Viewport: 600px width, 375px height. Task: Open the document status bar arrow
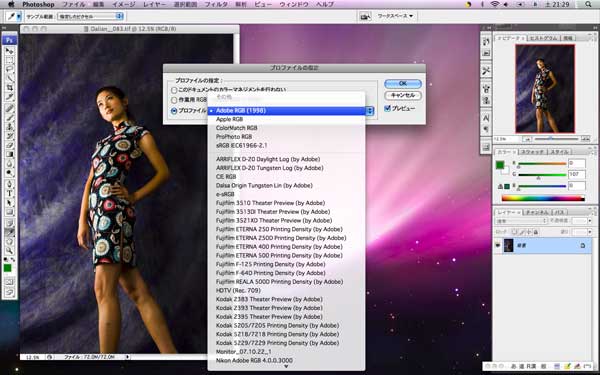[x=128, y=357]
